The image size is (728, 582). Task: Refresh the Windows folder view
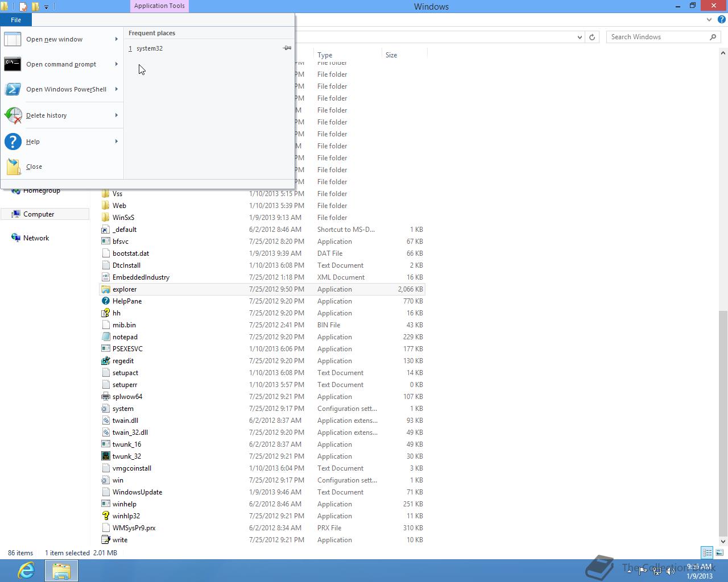click(x=592, y=37)
